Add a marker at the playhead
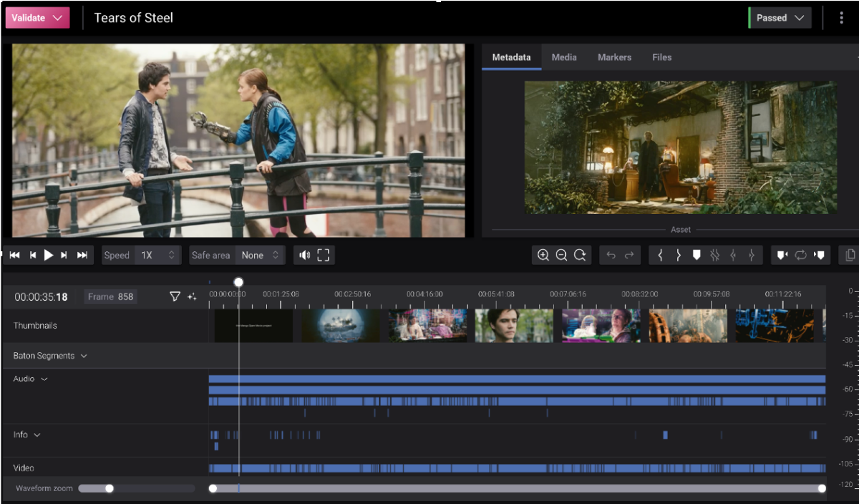 [697, 256]
